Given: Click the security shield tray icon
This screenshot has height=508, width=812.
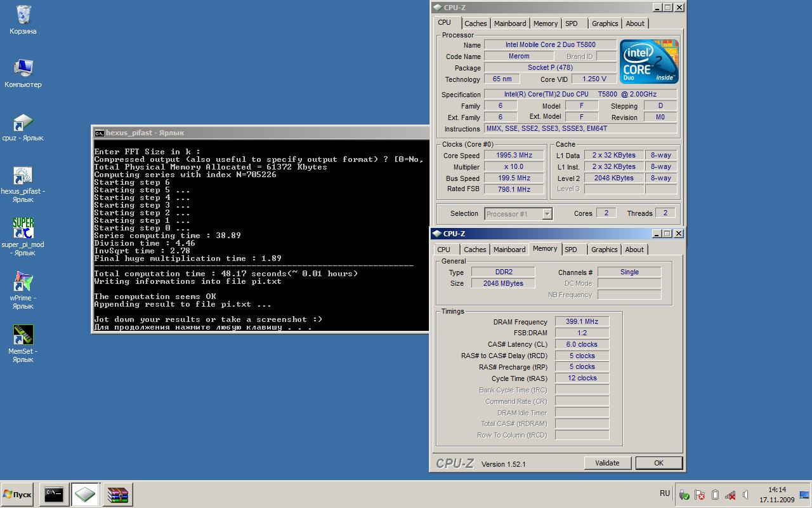Looking at the screenshot, I should 684,495.
